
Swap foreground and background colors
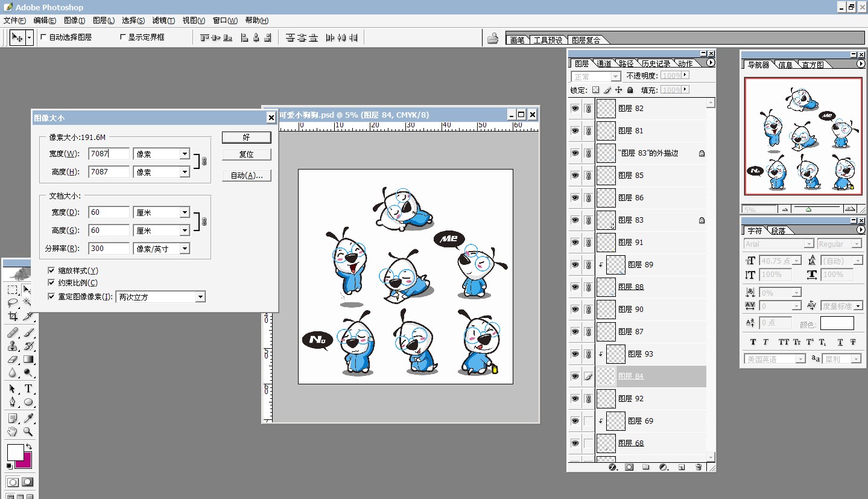pos(28,447)
